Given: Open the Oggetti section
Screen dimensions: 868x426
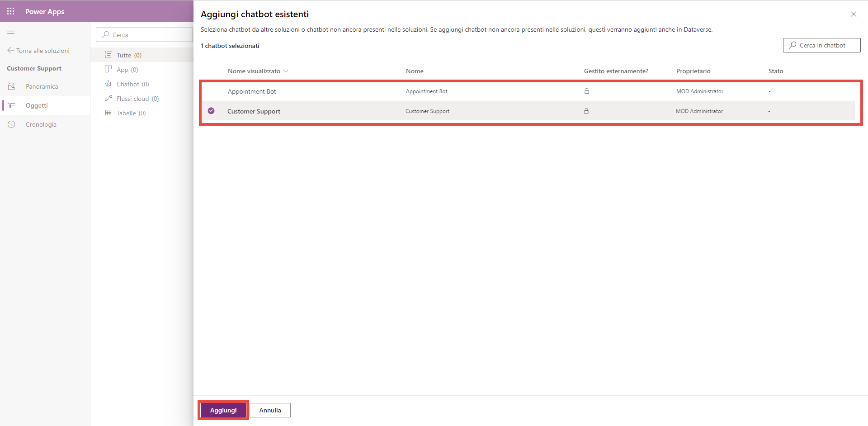Looking at the screenshot, I should click(x=37, y=105).
